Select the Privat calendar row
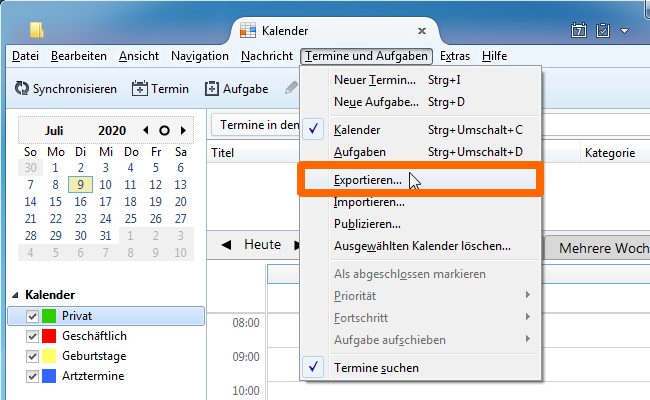This screenshot has height=400, width=650. tap(106, 316)
